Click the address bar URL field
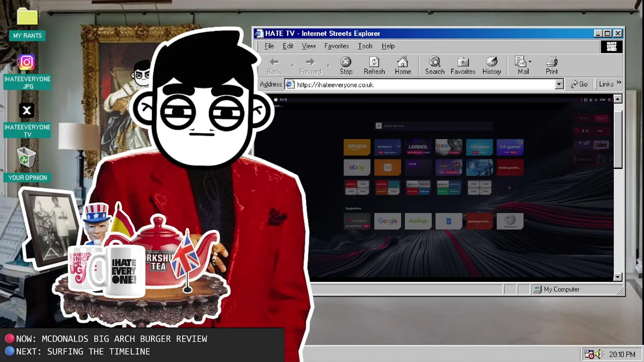Viewport: 644px width, 362px height. 424,84
